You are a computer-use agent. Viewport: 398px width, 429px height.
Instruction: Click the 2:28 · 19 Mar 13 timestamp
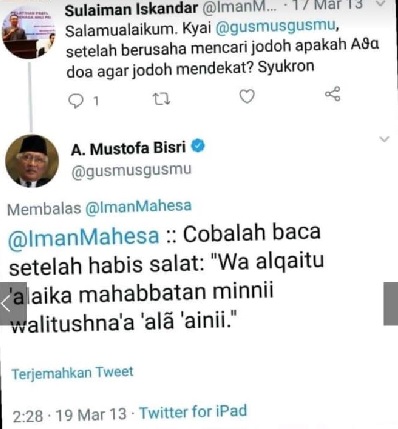[70, 415]
